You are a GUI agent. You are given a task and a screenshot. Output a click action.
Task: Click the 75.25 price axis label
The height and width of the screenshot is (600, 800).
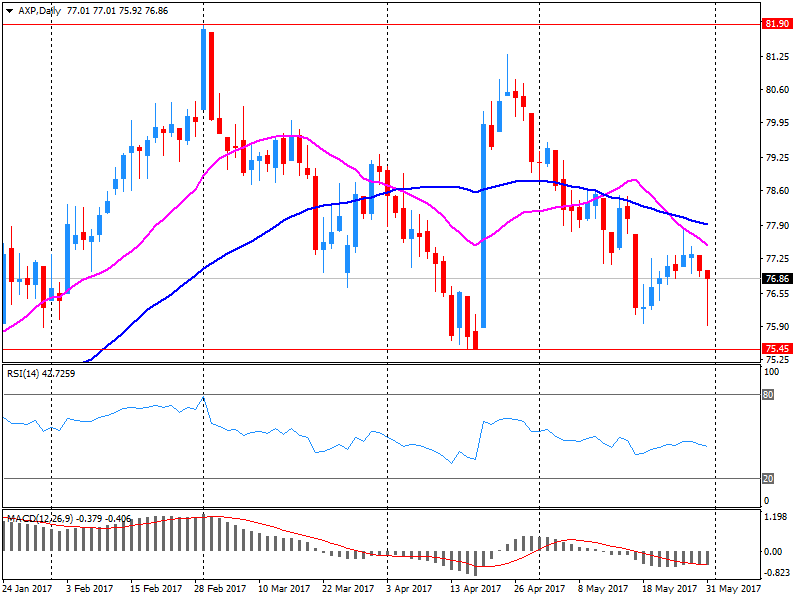tap(777, 359)
